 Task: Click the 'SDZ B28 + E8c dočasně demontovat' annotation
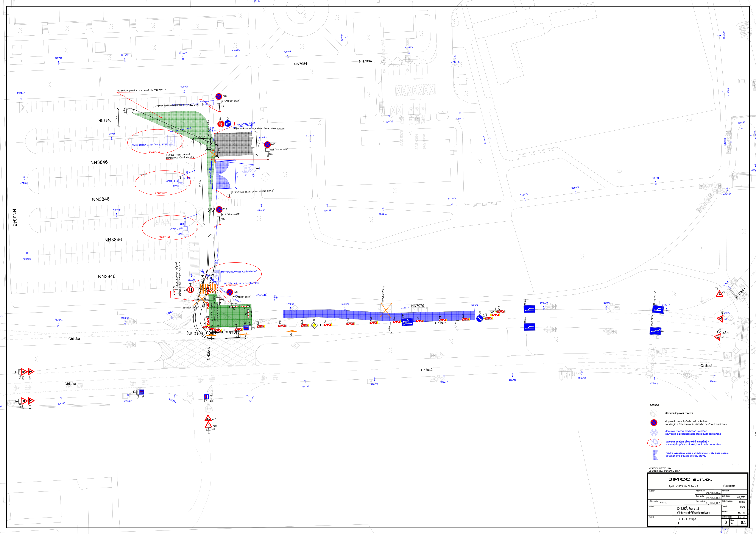179,156
